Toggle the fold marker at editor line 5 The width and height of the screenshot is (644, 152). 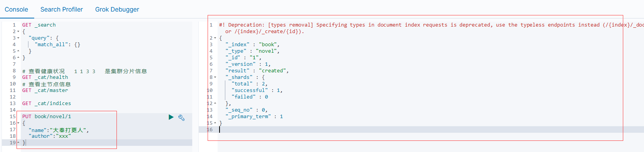tap(18, 51)
